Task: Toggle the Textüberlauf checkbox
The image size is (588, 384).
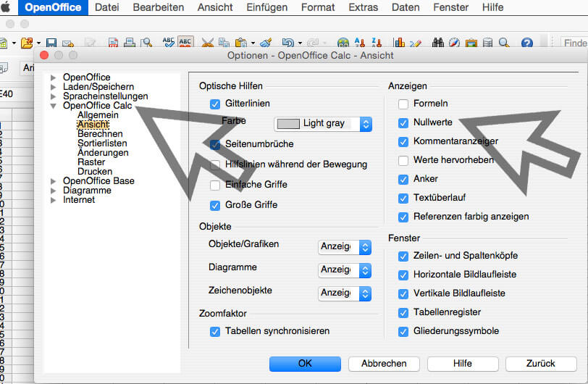Action: tap(403, 199)
